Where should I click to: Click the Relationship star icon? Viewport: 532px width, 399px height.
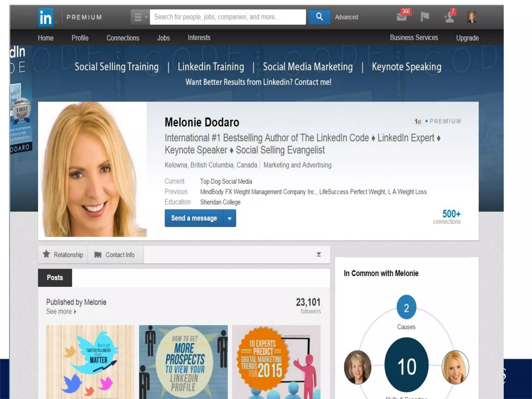click(46, 254)
